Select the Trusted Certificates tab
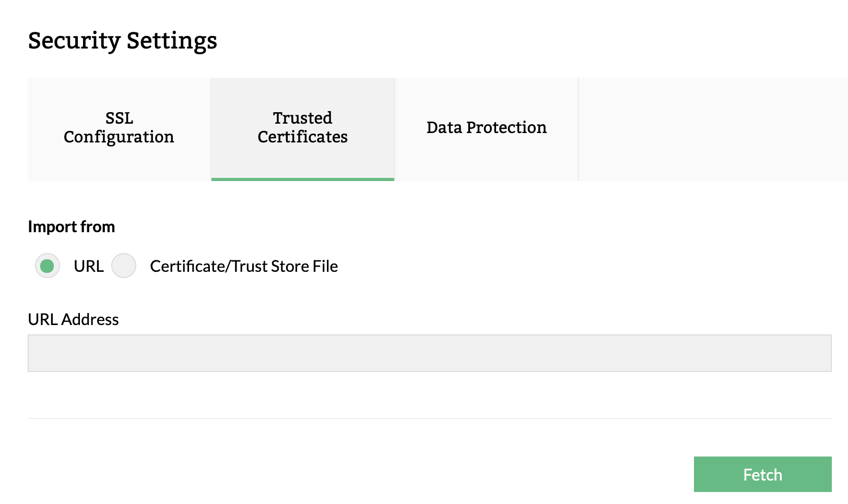The width and height of the screenshot is (848, 504). (302, 128)
